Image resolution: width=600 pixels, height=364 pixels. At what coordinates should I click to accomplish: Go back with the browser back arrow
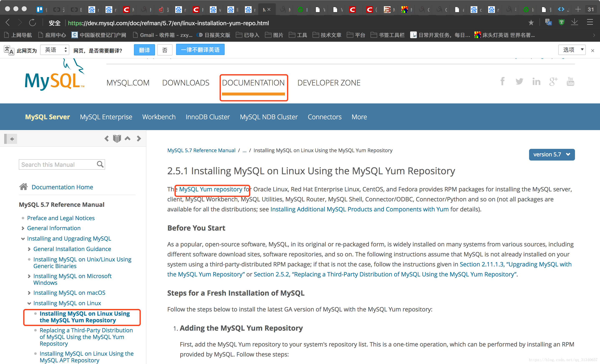point(8,23)
